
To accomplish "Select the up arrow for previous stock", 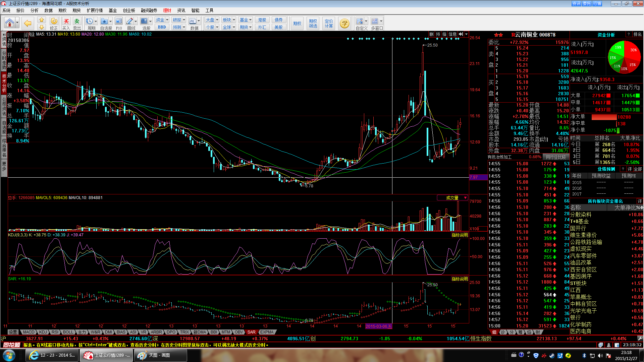I will pos(42,20).
